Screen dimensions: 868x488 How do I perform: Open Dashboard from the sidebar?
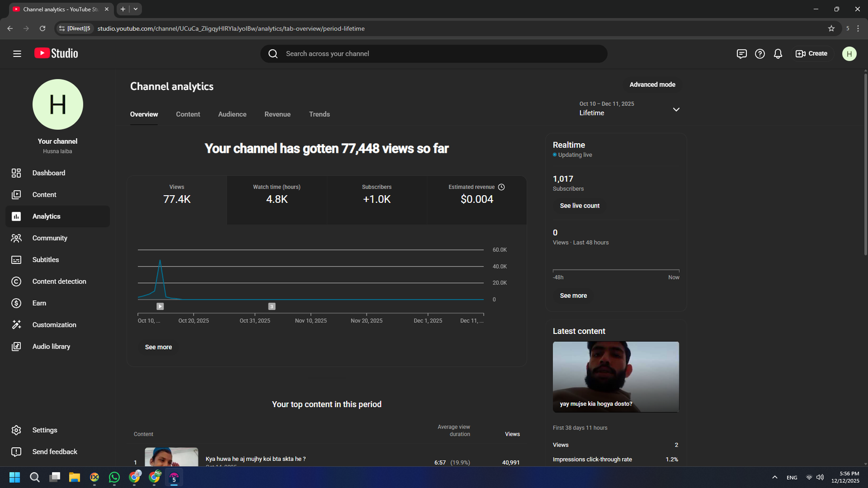[48, 173]
